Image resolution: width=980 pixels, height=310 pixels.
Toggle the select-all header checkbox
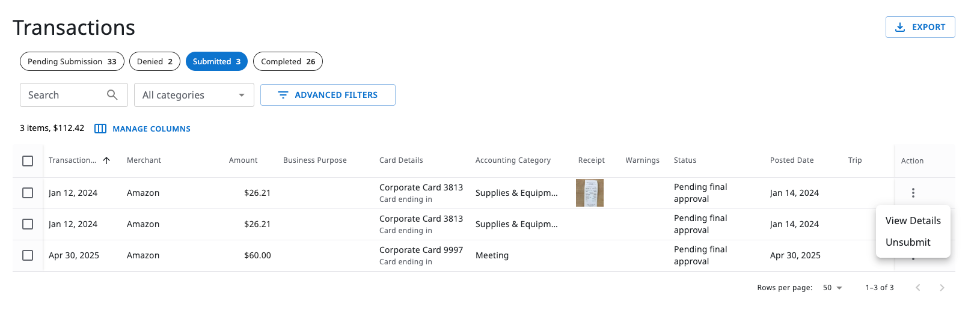coord(28,161)
